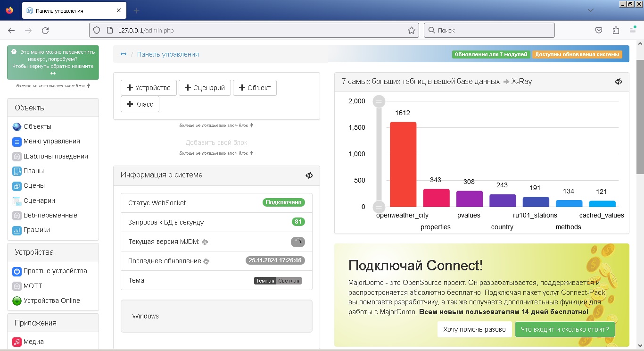Screen dimensions: 644x351
Task: List all open browser tabs
Action: point(590,10)
